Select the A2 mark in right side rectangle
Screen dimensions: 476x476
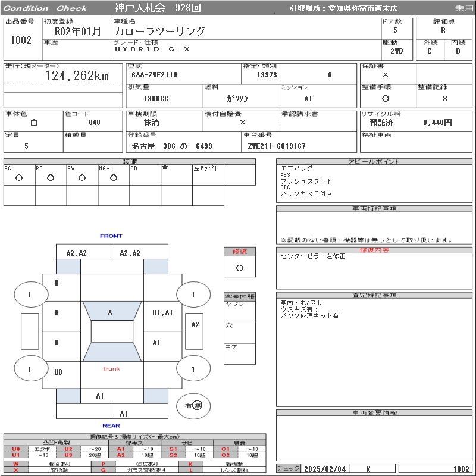click(195, 325)
